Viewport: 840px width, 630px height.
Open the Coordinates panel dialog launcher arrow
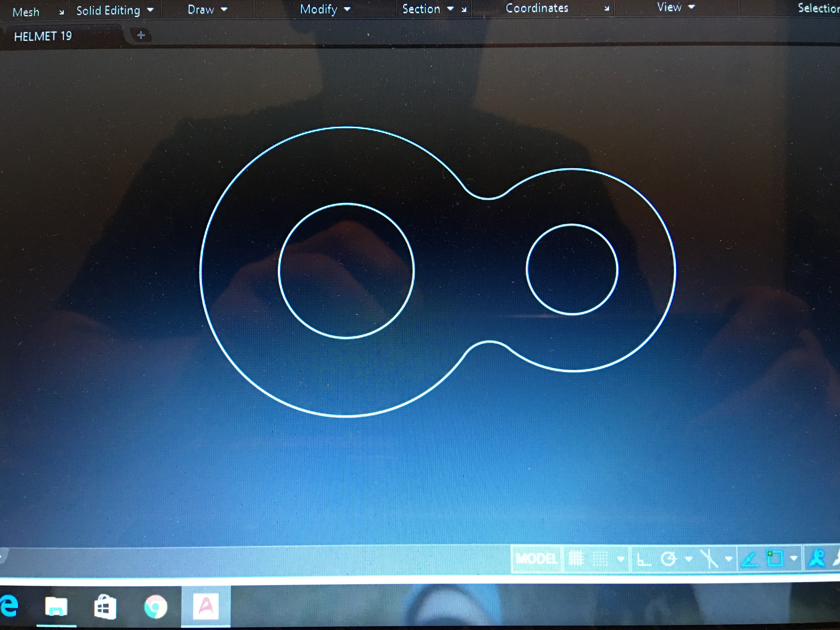tap(607, 8)
